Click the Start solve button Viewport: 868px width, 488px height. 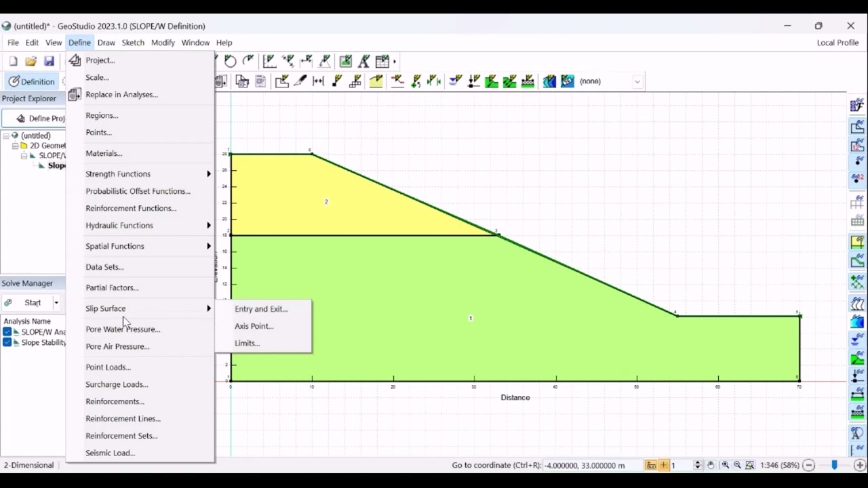coord(27,303)
